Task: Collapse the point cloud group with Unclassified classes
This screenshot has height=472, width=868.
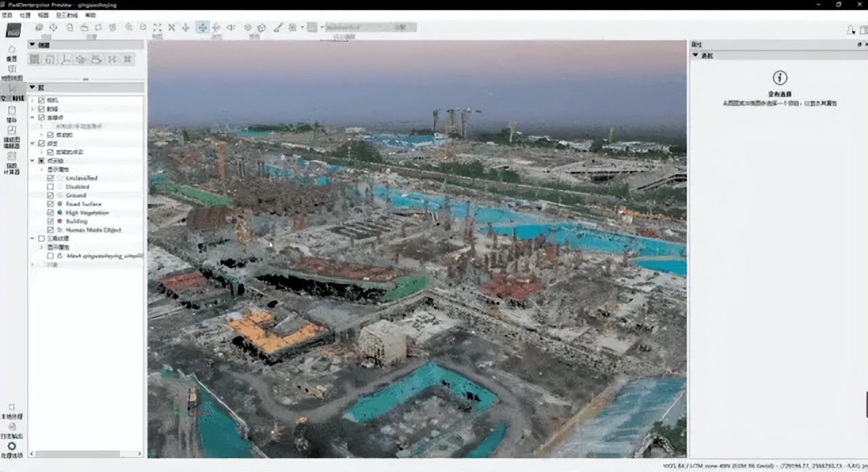Action: click(x=33, y=161)
